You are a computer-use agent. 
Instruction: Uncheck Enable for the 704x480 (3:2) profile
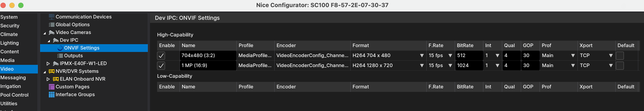161,56
